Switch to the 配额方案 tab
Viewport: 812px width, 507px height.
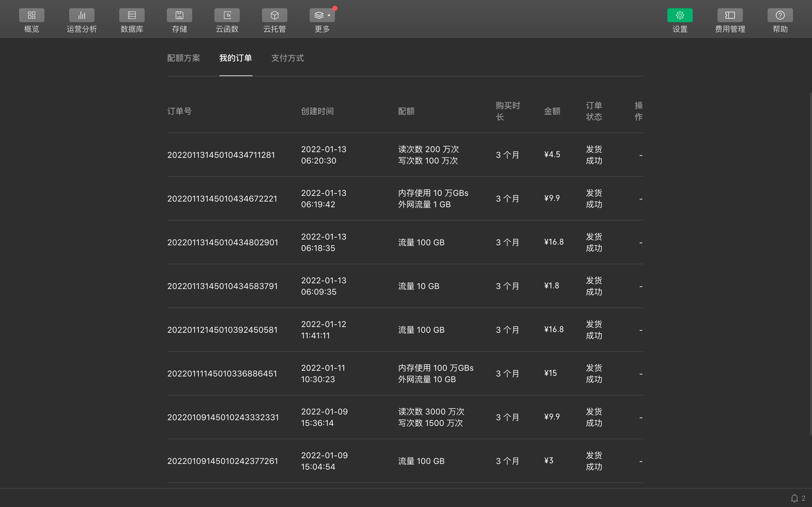pyautogui.click(x=184, y=58)
